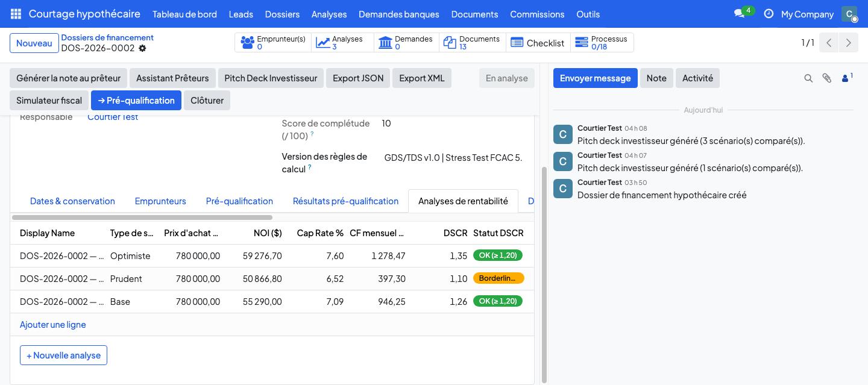Screen dimensions: 868x385
Task: Advance to Pré-qualification stage button
Action: [136, 101]
